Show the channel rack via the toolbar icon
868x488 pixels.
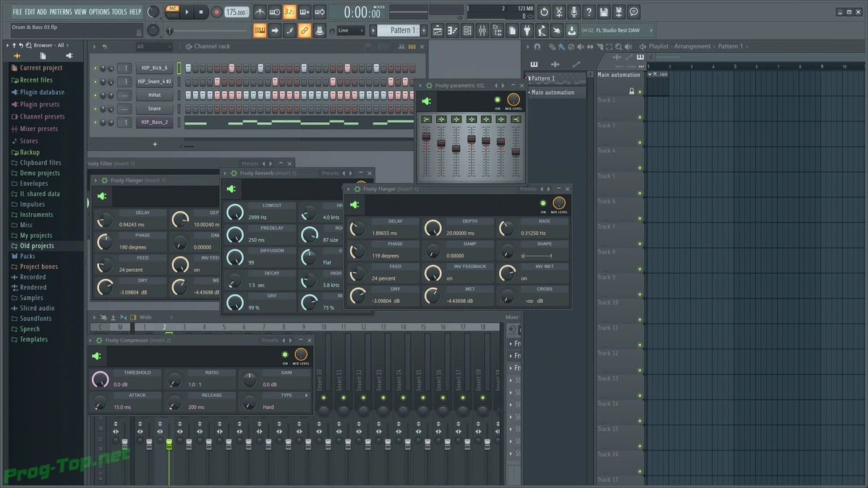467,30
